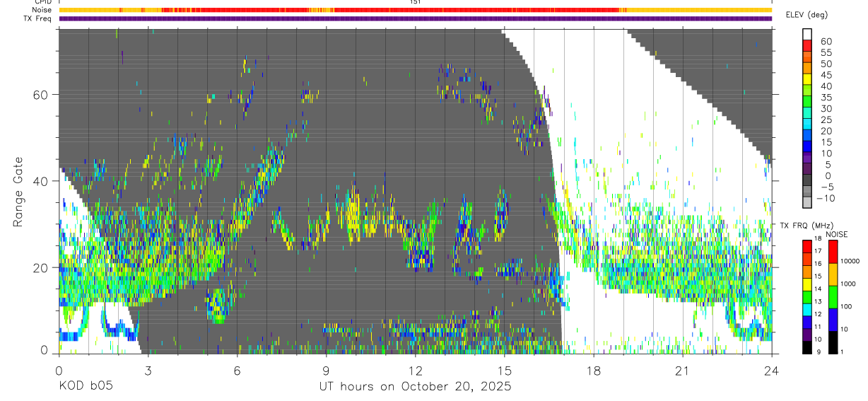Viewport: 868px width, 401px height.
Task: Pick the yellow segment of NOISE color bar
Action: 833,274
